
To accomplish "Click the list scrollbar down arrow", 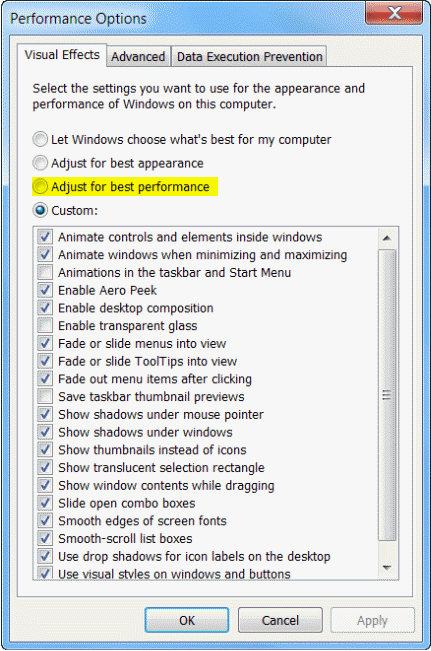I will (x=387, y=568).
